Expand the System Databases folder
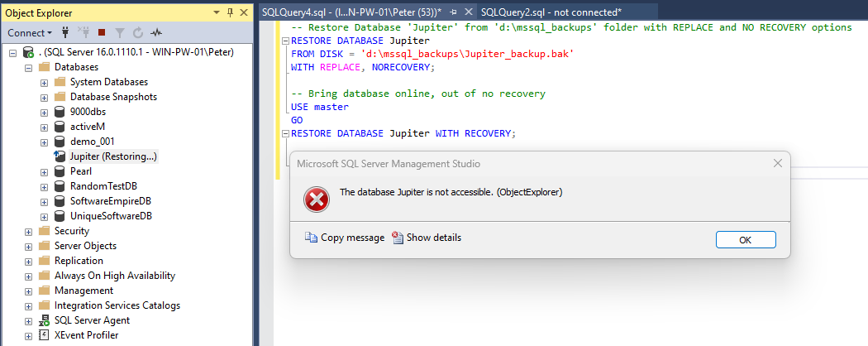Viewport: 868px width, 346px height. (44, 82)
